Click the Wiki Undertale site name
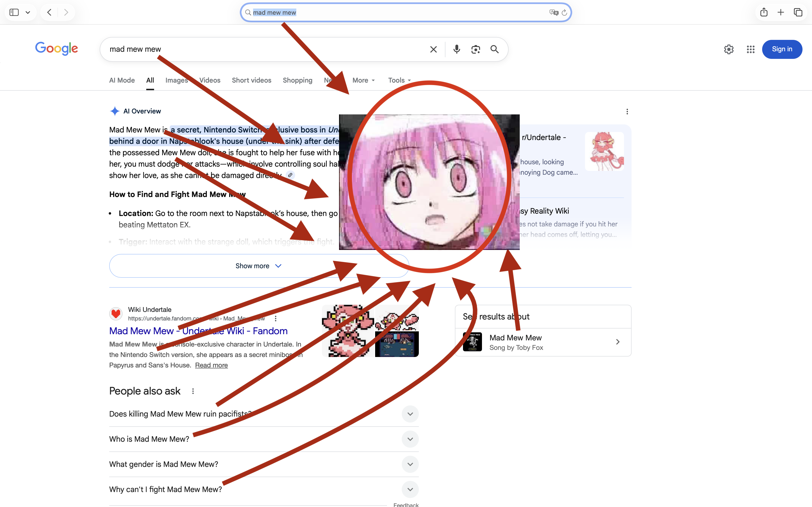Image resolution: width=812 pixels, height=507 pixels. coord(150,310)
